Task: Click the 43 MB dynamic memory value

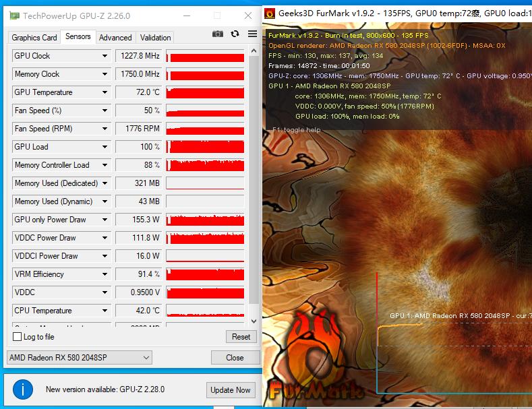Action: (x=138, y=201)
